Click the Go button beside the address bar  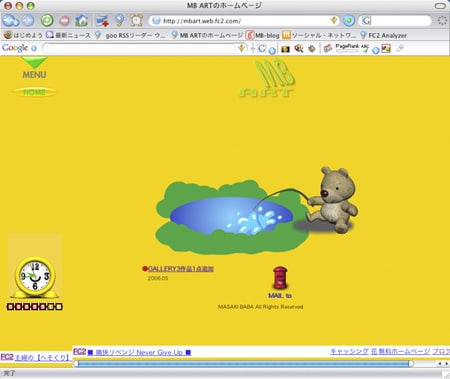coord(349,21)
